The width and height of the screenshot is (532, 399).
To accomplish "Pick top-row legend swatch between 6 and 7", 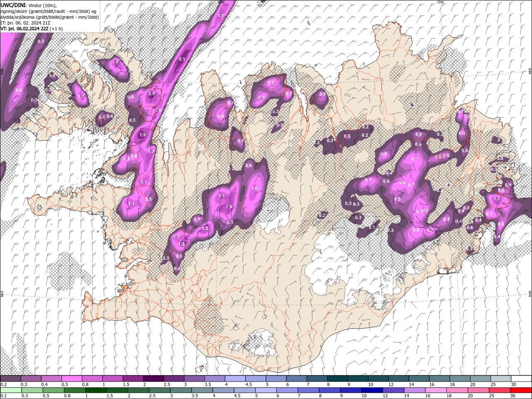I will pos(296,379).
